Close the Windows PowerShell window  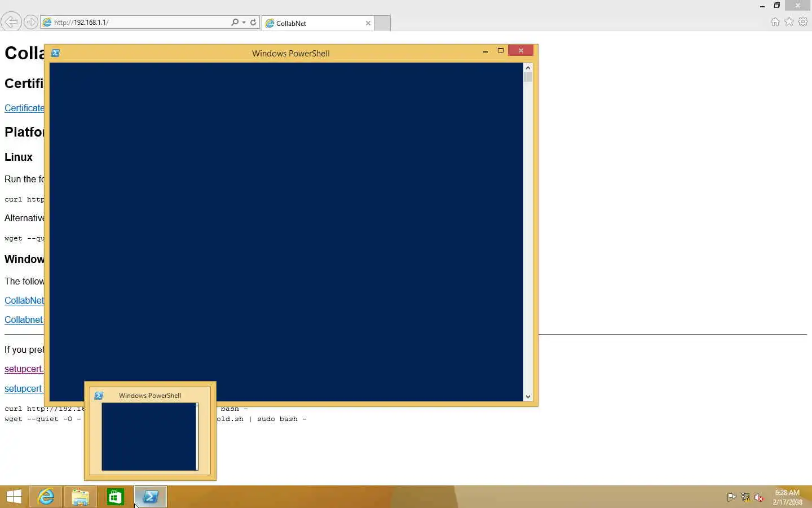tap(520, 51)
